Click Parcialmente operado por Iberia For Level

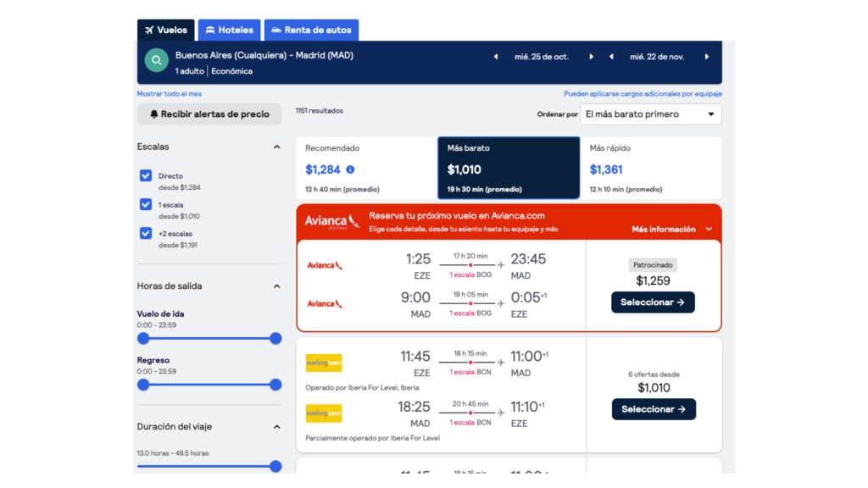point(373,438)
